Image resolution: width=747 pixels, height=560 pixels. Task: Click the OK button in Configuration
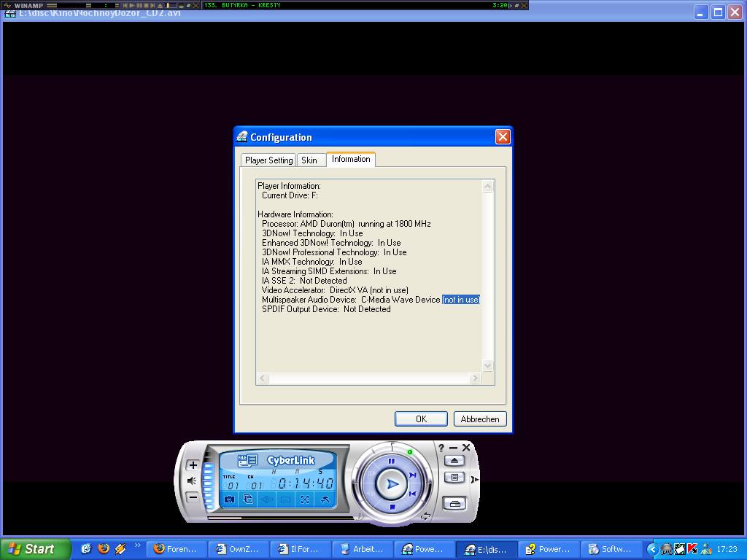pos(421,419)
